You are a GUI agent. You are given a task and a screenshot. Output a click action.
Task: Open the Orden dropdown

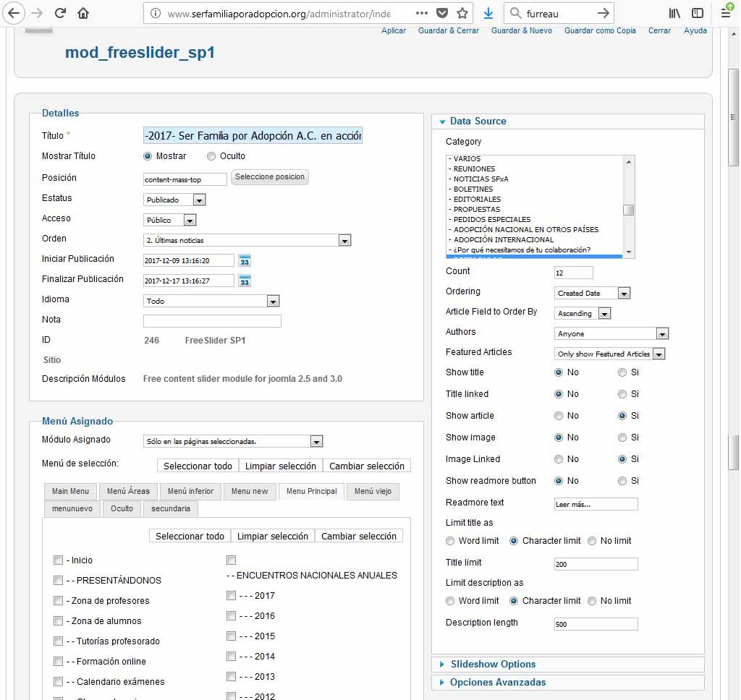coord(247,240)
